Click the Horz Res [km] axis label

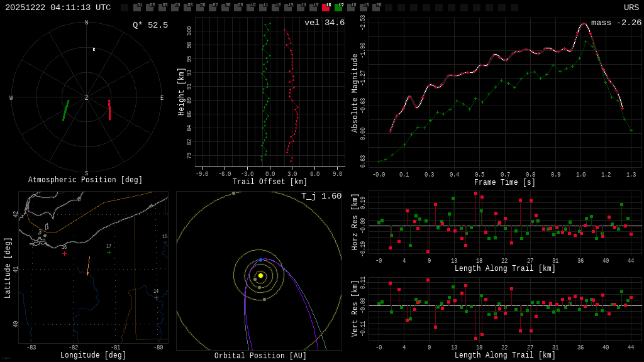(x=355, y=222)
